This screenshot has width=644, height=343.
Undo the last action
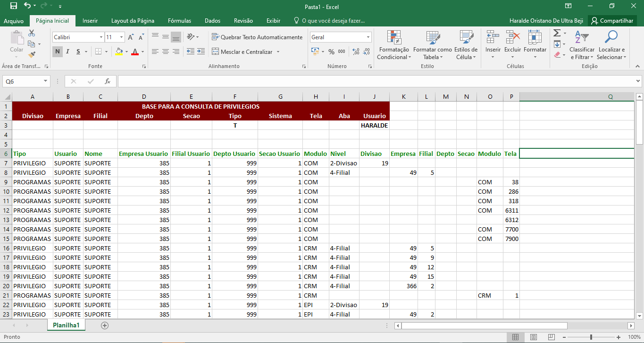pyautogui.click(x=27, y=6)
